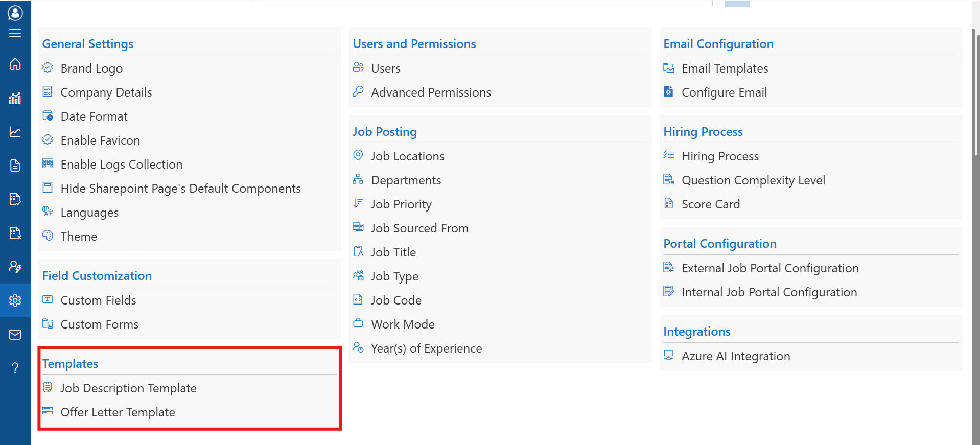This screenshot has width=980, height=445.
Task: Open the Brand Logo setting
Action: coord(91,68)
